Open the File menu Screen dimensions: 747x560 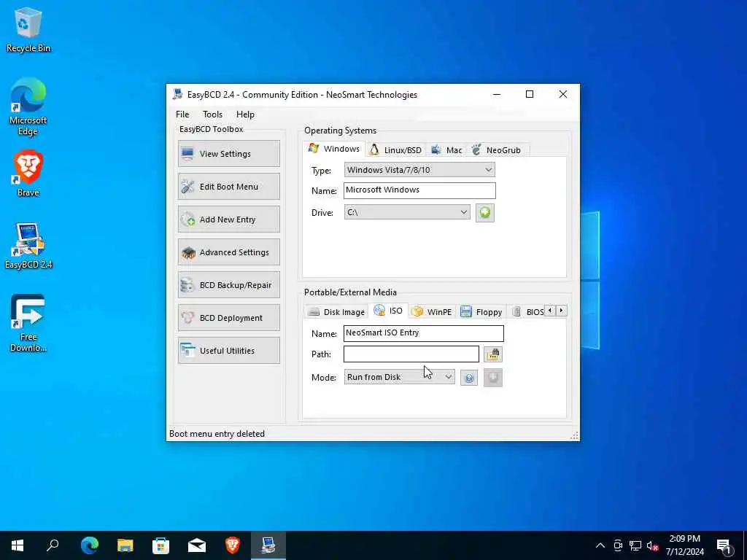coord(182,114)
